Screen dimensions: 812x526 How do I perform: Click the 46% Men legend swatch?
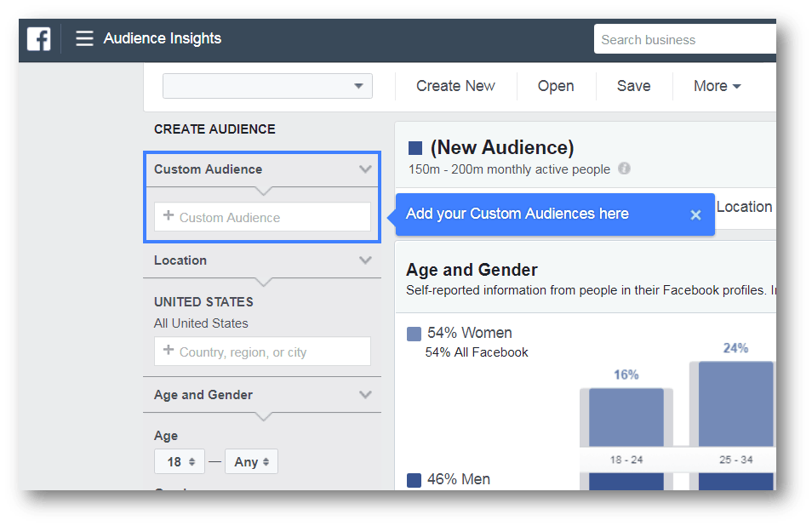click(414, 480)
